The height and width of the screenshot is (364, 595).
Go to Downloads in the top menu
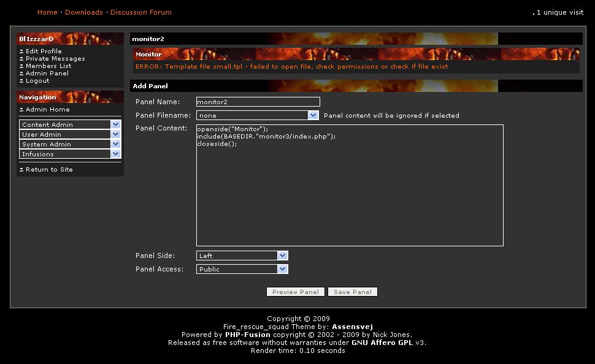[83, 12]
